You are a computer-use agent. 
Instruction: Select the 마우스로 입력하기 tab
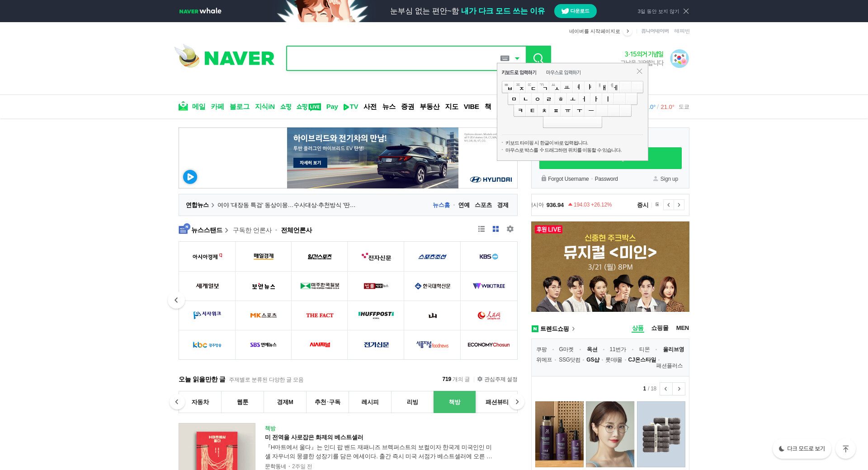click(563, 72)
